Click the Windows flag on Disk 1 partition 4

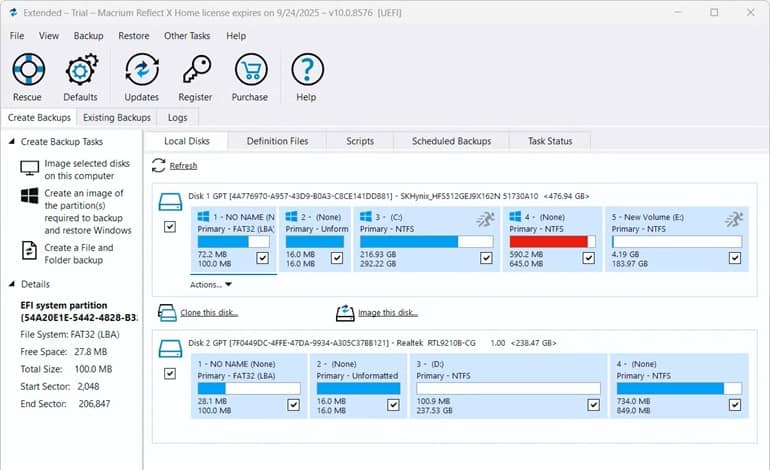pos(515,216)
